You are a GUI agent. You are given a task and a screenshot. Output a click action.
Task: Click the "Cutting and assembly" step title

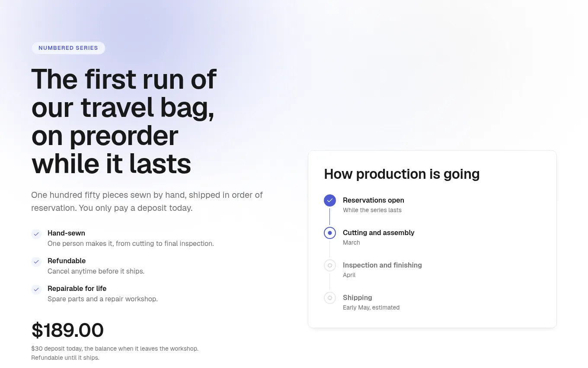[x=379, y=232]
